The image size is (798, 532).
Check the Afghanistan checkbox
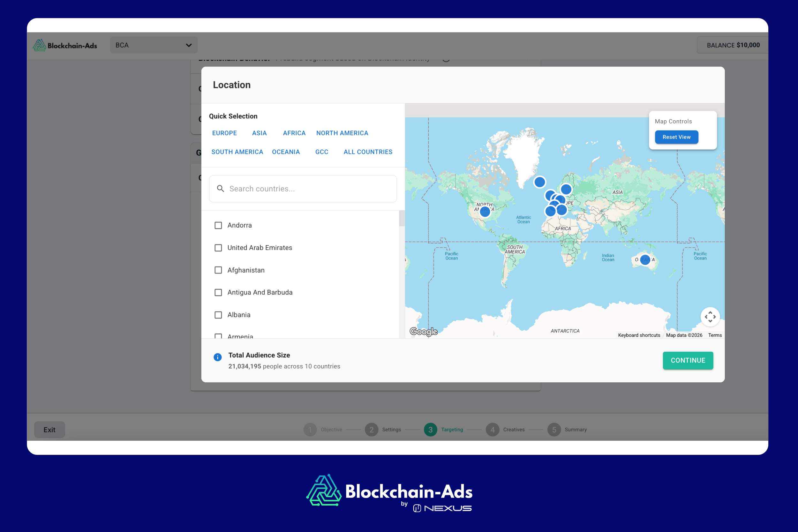tap(218, 270)
